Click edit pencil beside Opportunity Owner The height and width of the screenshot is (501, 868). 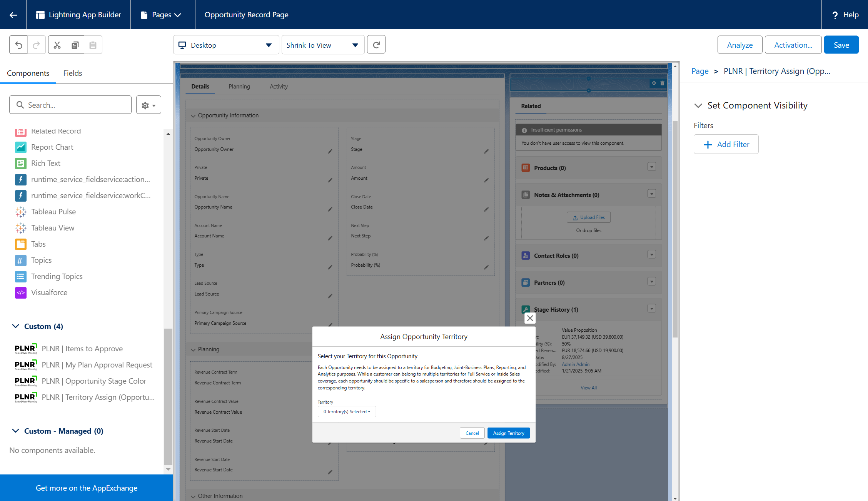pos(330,151)
